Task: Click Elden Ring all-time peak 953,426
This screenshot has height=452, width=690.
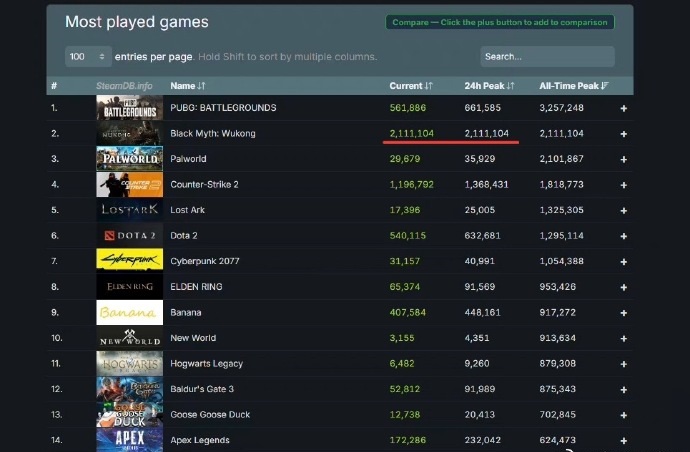Action: pyautogui.click(x=558, y=287)
